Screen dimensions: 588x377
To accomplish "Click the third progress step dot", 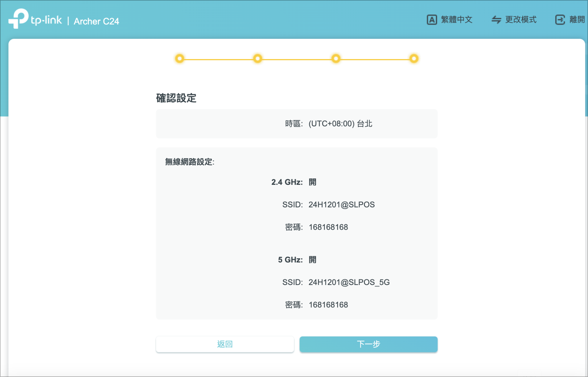I will (x=336, y=58).
